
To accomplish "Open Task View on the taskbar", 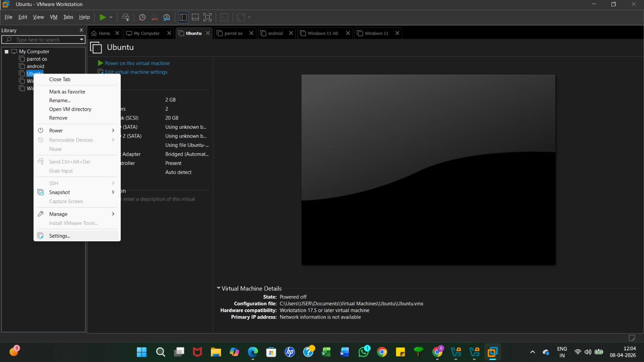I will pyautogui.click(x=179, y=352).
